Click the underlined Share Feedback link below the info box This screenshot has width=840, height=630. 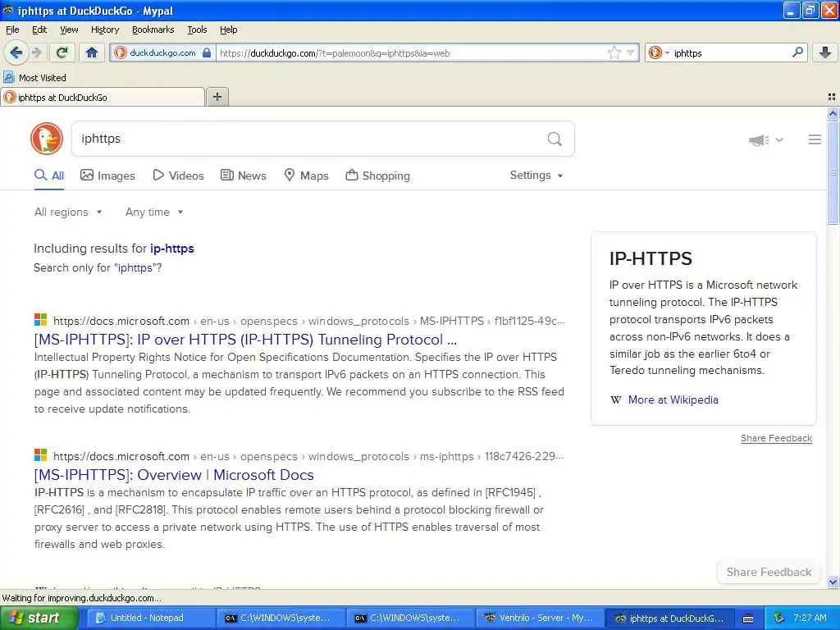pos(776,438)
